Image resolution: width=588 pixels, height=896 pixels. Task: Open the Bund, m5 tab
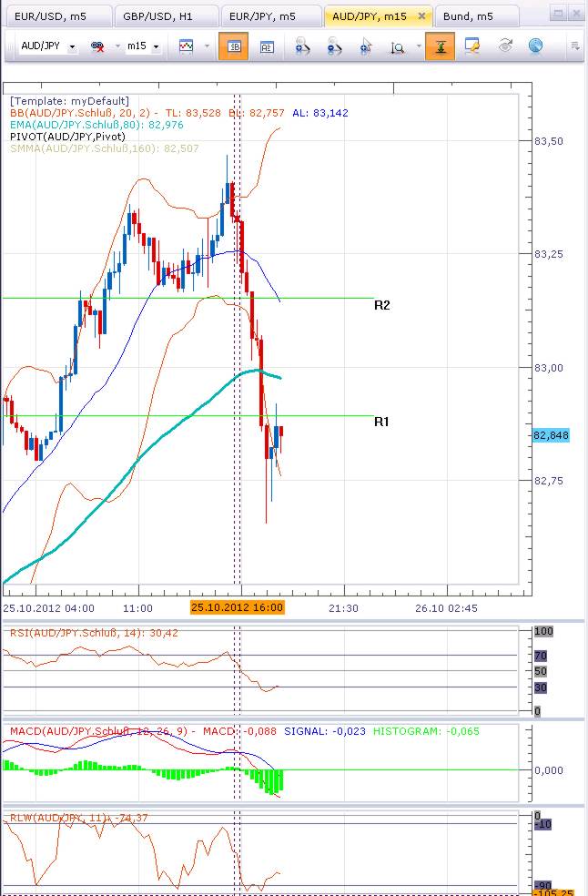pyautogui.click(x=476, y=16)
